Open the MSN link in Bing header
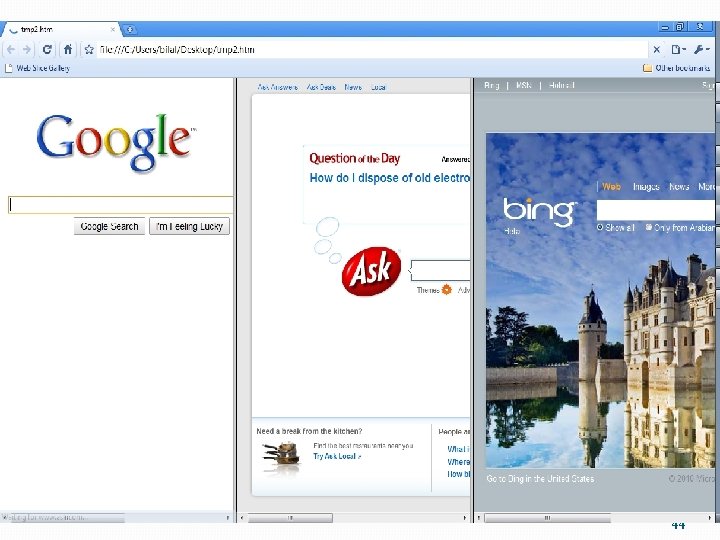 pos(523,85)
